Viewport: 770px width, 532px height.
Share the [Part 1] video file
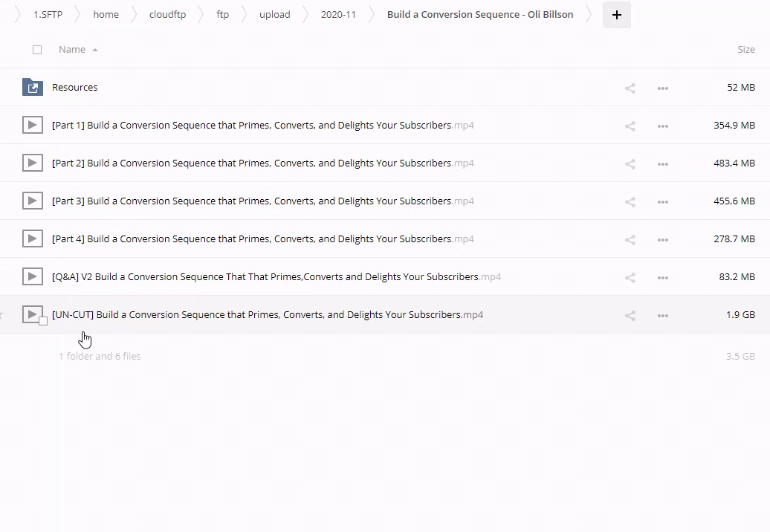coord(630,126)
